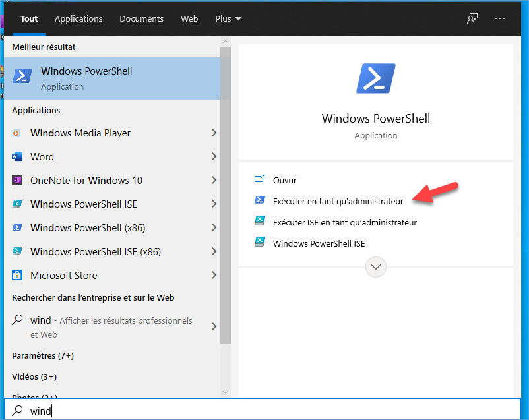
Task: Switch to the Documents tab
Action: [141, 18]
